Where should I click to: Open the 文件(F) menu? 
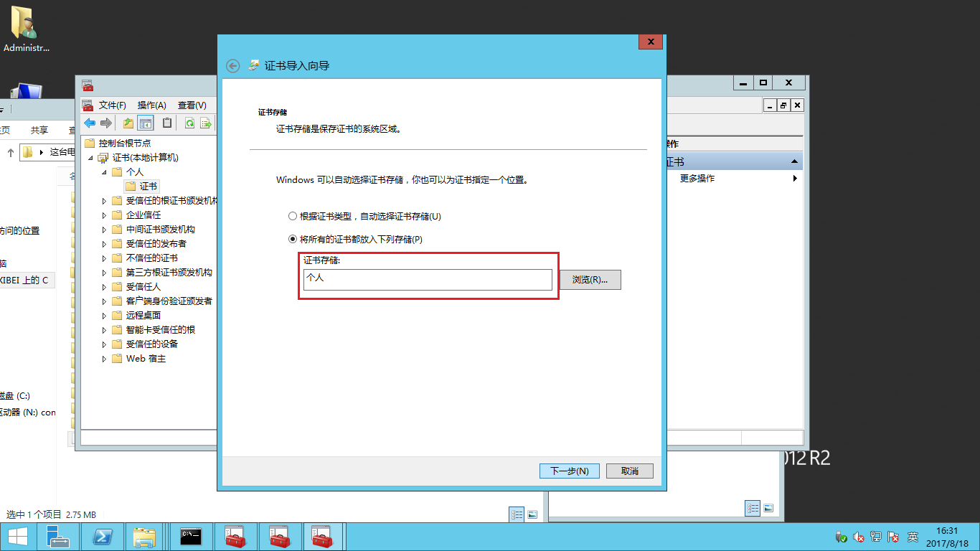coord(112,105)
